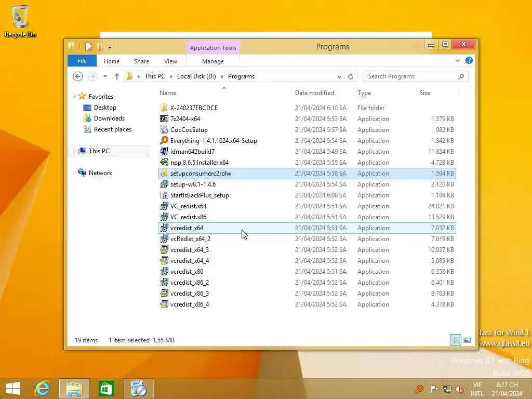Switch to Details view button

tap(455, 340)
